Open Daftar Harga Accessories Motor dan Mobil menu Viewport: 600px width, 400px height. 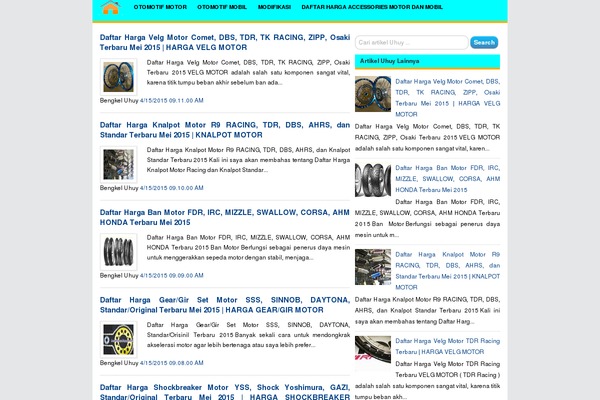(x=372, y=7)
